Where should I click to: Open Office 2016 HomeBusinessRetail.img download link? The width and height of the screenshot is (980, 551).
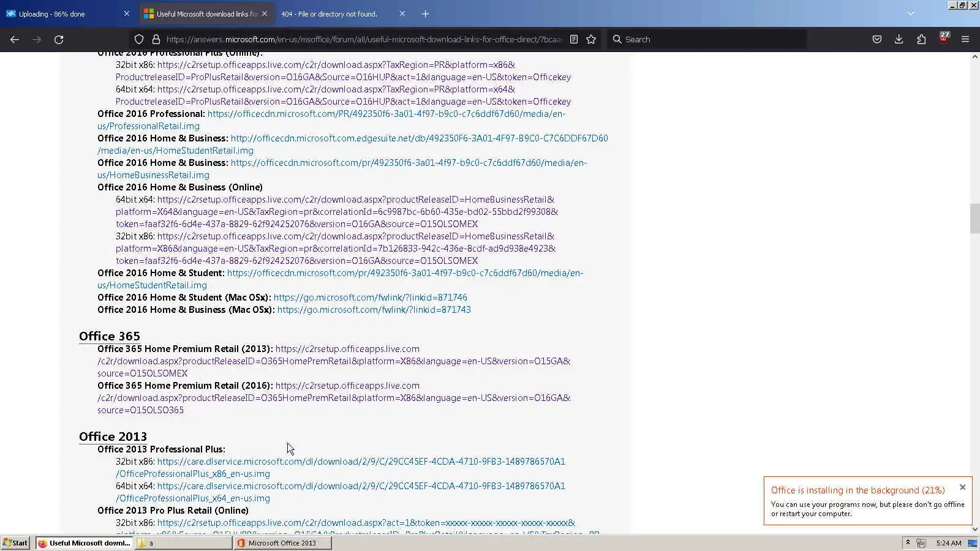(342, 169)
